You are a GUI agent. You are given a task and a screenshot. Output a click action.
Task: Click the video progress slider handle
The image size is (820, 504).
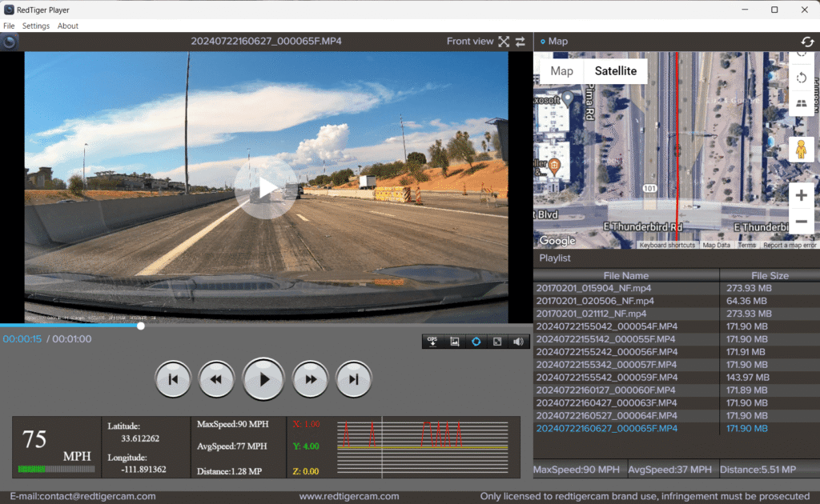pos(141,326)
